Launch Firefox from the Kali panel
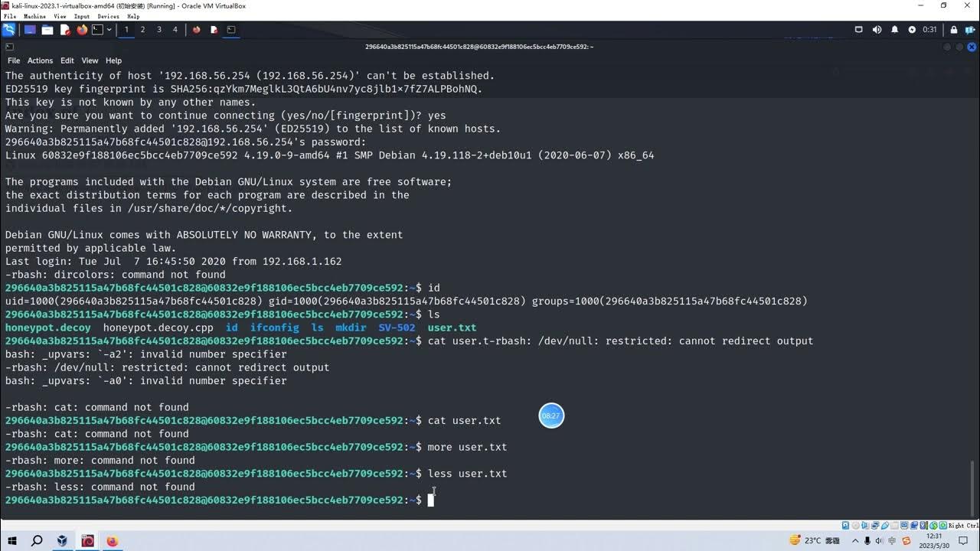Viewport: 980px width, 551px height. (x=82, y=30)
